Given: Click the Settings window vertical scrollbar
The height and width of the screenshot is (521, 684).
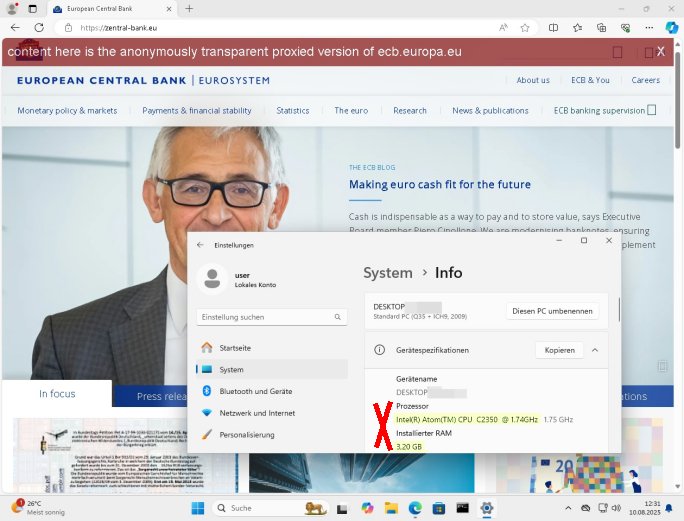Looking at the screenshot, I should click(619, 310).
